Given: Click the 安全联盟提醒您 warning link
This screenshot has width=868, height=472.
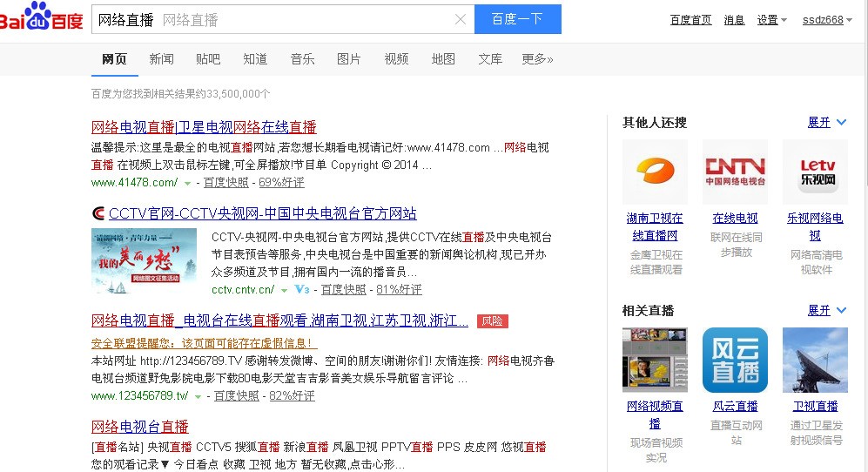Looking at the screenshot, I should coord(205,343).
